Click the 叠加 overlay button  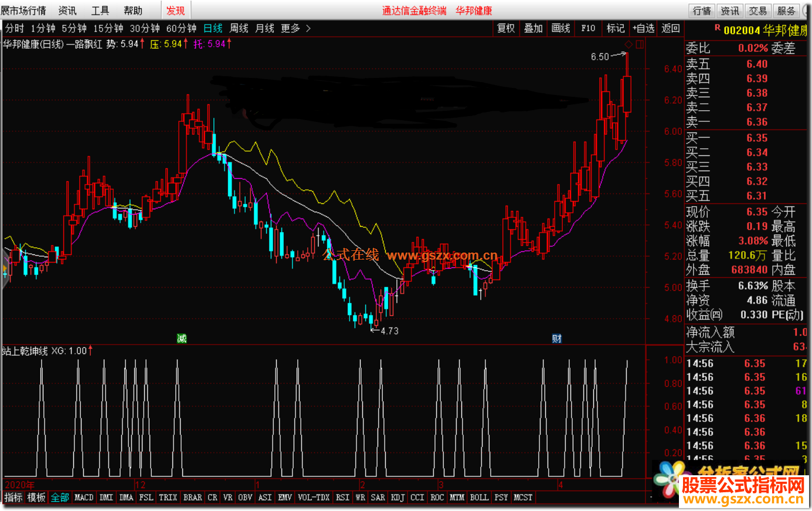[533, 28]
